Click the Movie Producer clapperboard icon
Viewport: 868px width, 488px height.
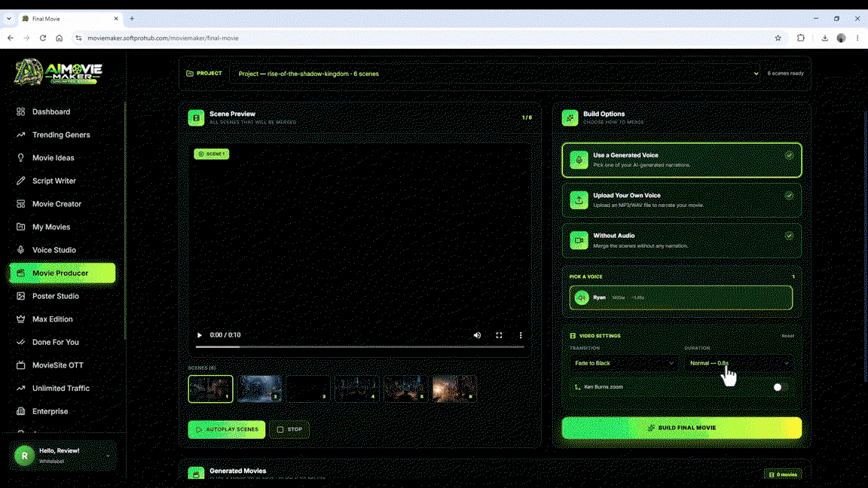tap(20, 273)
